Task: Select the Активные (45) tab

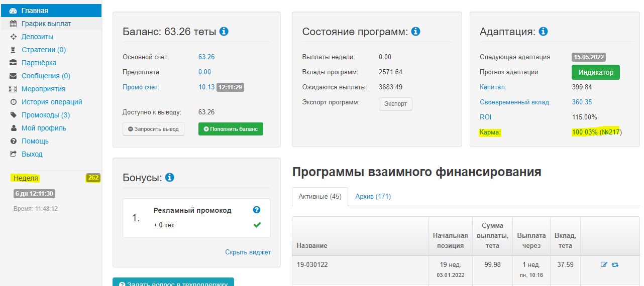Action: [320, 196]
